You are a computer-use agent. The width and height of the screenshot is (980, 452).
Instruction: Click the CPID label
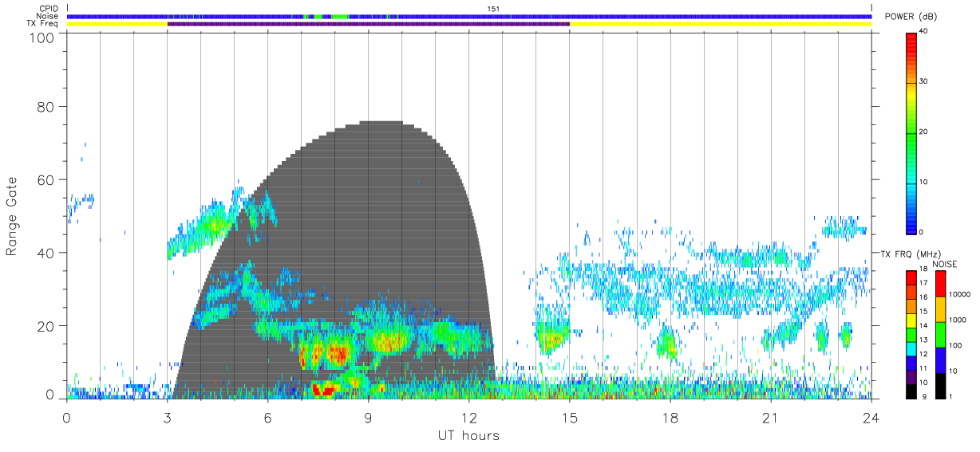pyautogui.click(x=48, y=9)
